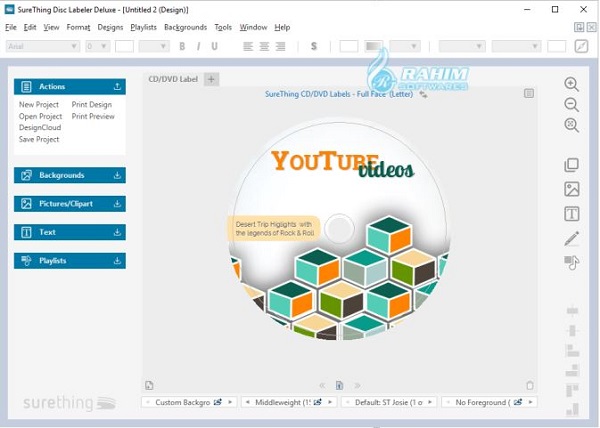Expand the Backgrounds panel
Viewport: 600px width, 428px height.
tap(117, 175)
